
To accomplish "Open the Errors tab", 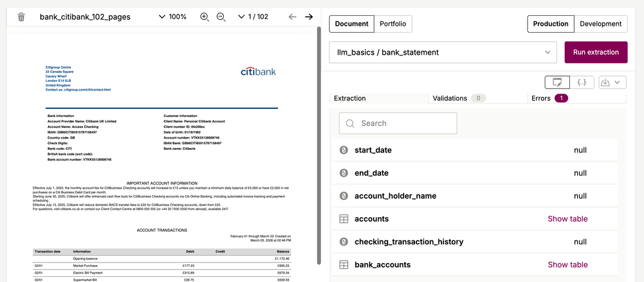I will coord(577,98).
